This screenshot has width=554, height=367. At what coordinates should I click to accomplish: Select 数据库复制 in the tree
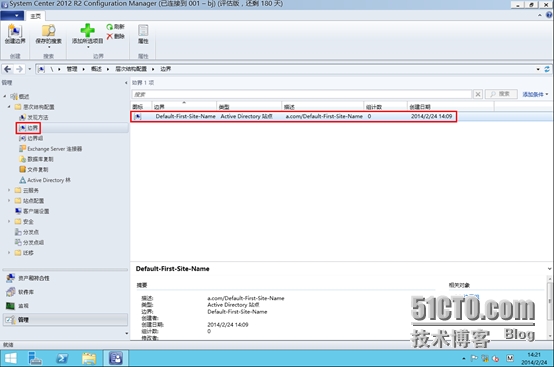tap(36, 159)
